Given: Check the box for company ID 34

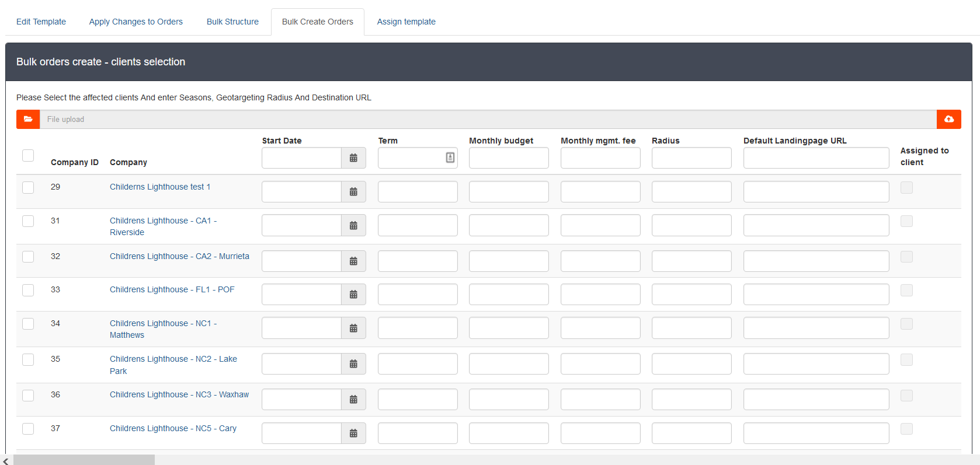Looking at the screenshot, I should click(28, 324).
